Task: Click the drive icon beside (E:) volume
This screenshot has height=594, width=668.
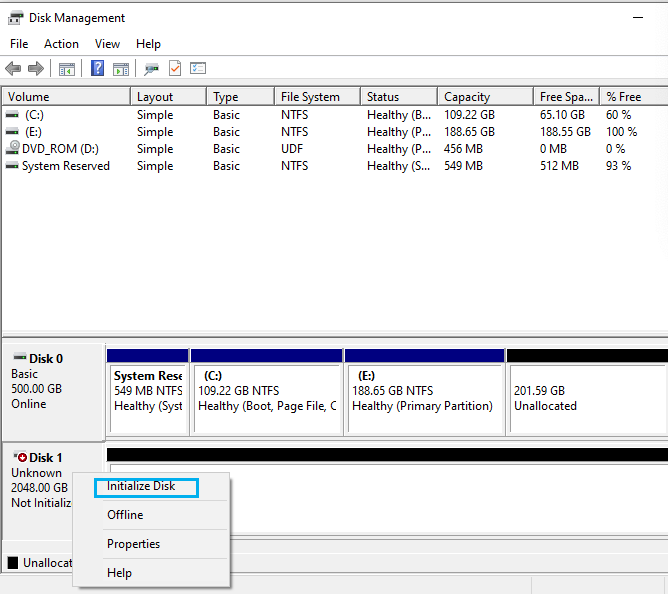Action: pyautogui.click(x=12, y=132)
